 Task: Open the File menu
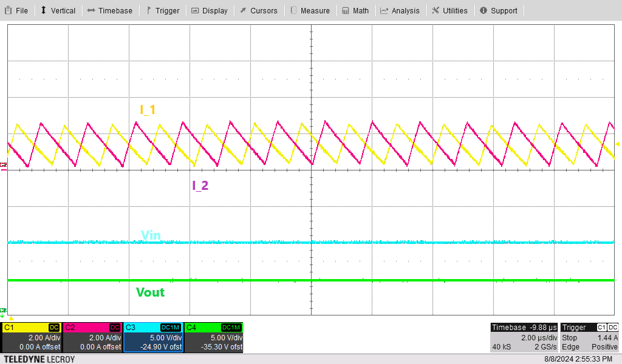pyautogui.click(x=16, y=10)
